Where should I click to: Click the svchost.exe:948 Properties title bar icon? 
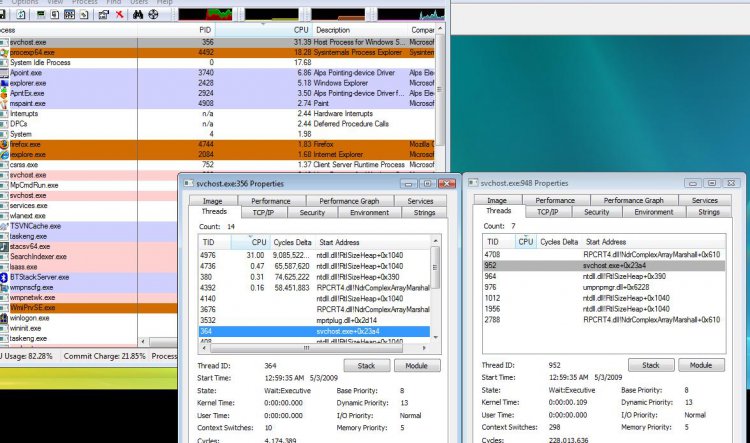tap(473, 183)
